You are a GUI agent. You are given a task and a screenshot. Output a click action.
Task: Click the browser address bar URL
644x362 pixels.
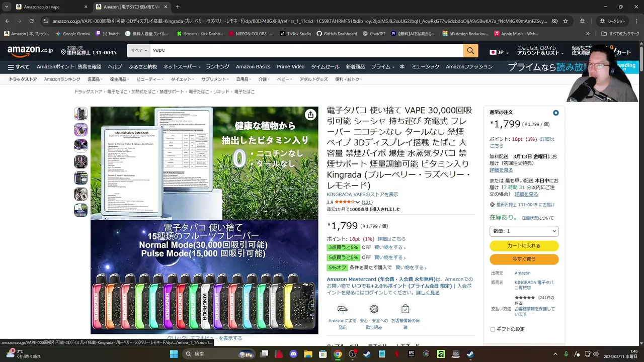click(299, 21)
